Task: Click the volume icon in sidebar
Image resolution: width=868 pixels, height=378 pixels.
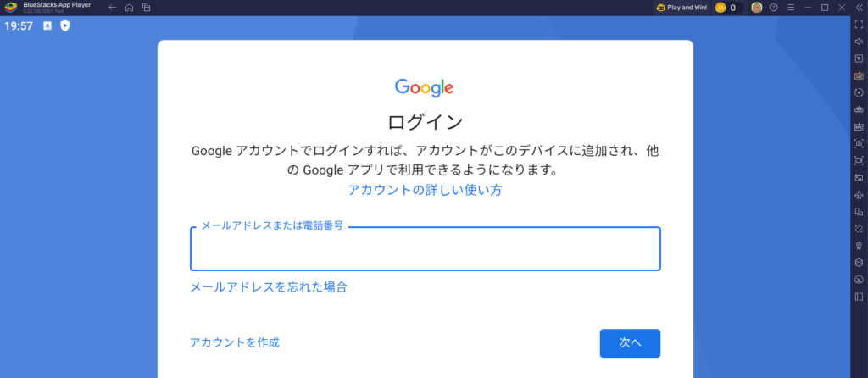Action: point(859,42)
